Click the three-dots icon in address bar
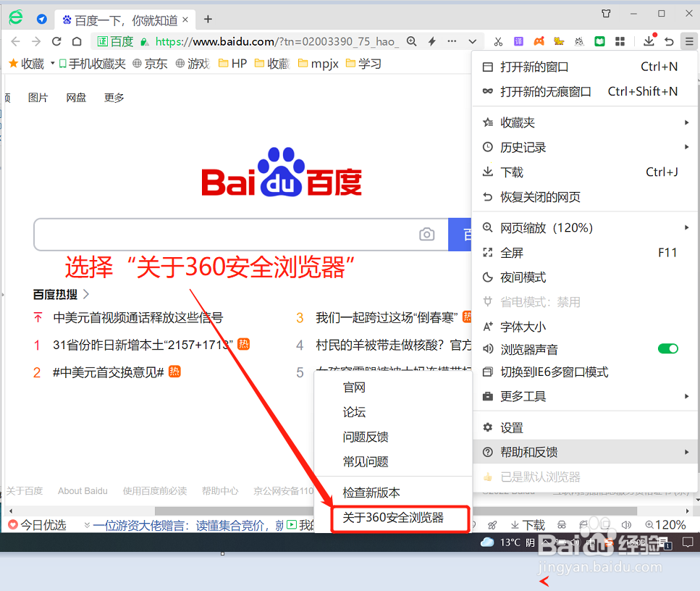700x591 pixels. click(452, 41)
